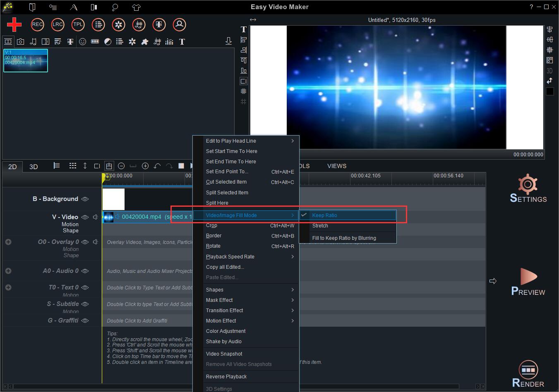Screen dimensions: 559x392
Task: Click the t-shirt skin icon in title bar
Action: click(136, 7)
